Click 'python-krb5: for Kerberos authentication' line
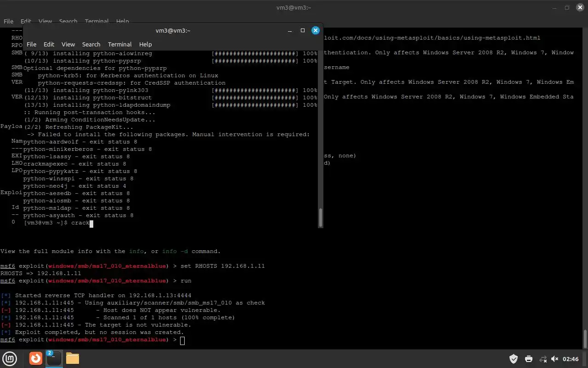This screenshot has height=368, width=588. (128, 75)
